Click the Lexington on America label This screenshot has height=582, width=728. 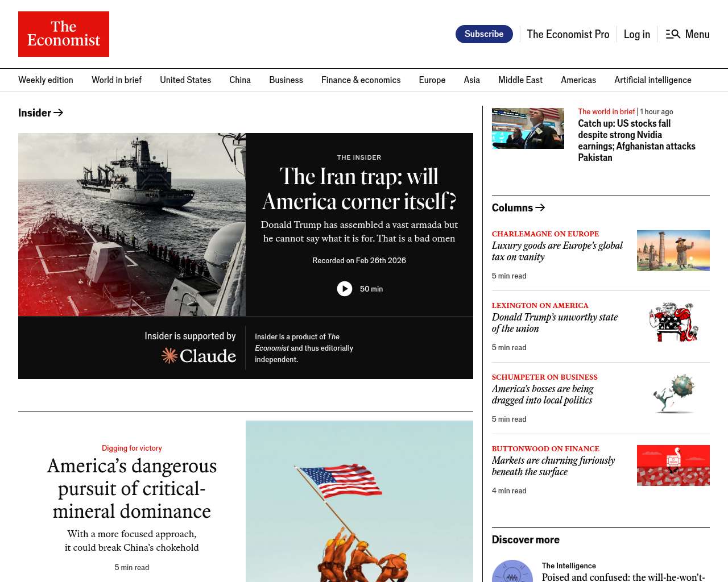540,306
